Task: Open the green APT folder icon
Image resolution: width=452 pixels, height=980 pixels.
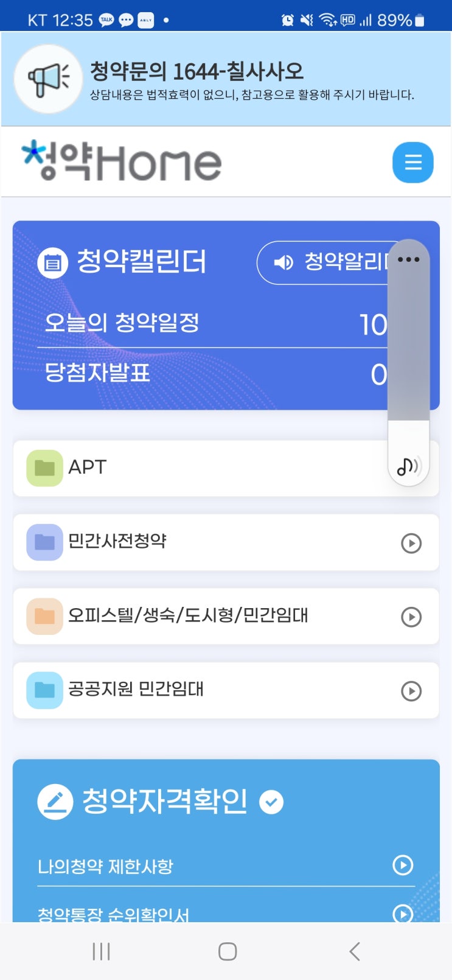Action: coord(44,468)
